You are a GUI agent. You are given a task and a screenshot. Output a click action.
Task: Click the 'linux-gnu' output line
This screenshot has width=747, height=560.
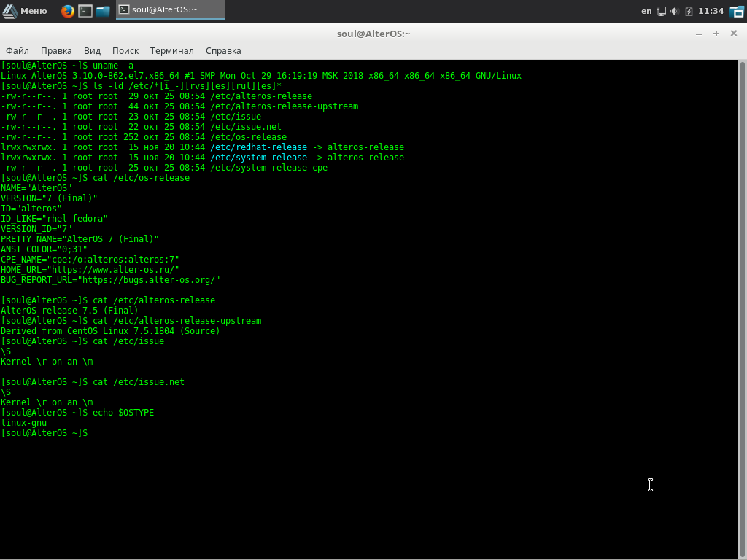24,423
